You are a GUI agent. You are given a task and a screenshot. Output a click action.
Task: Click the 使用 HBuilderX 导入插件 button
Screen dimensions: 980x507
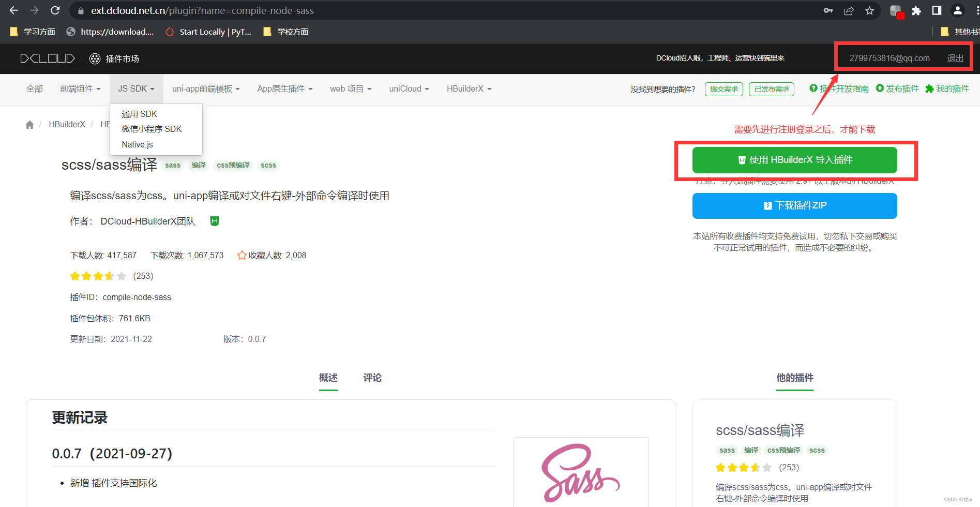click(x=795, y=160)
